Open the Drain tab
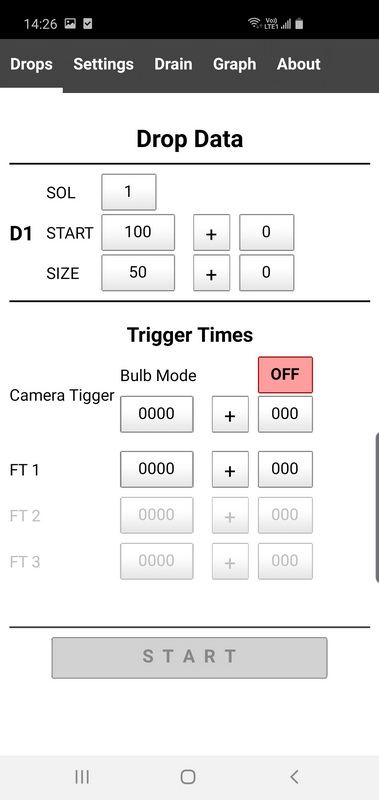This screenshot has height=800, width=379. tap(173, 64)
